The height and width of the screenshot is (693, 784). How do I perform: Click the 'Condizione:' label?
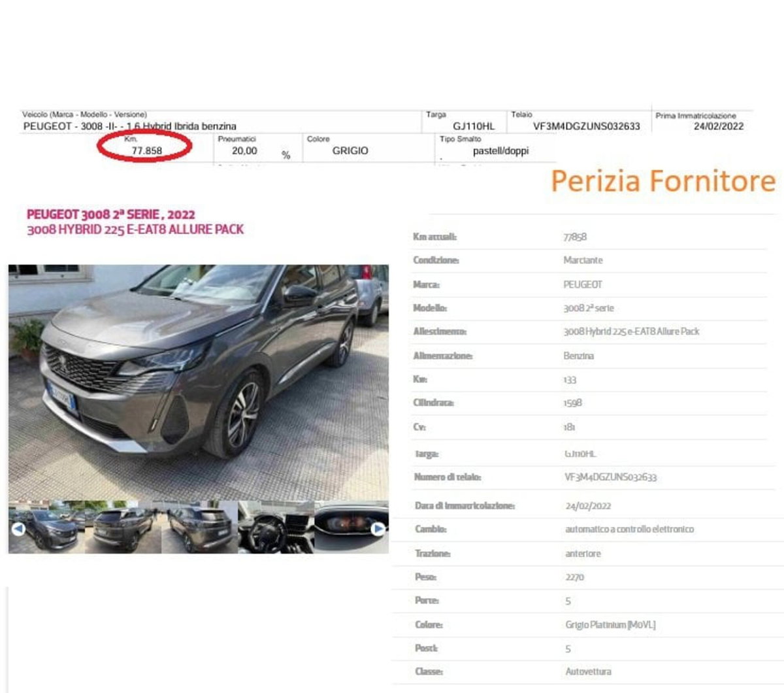click(x=436, y=260)
